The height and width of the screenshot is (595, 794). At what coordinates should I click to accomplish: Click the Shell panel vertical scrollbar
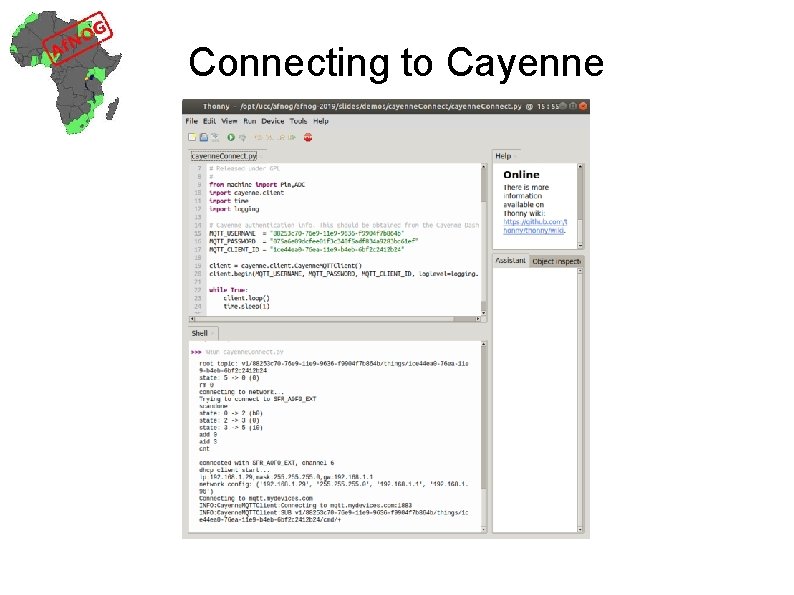coord(484,437)
